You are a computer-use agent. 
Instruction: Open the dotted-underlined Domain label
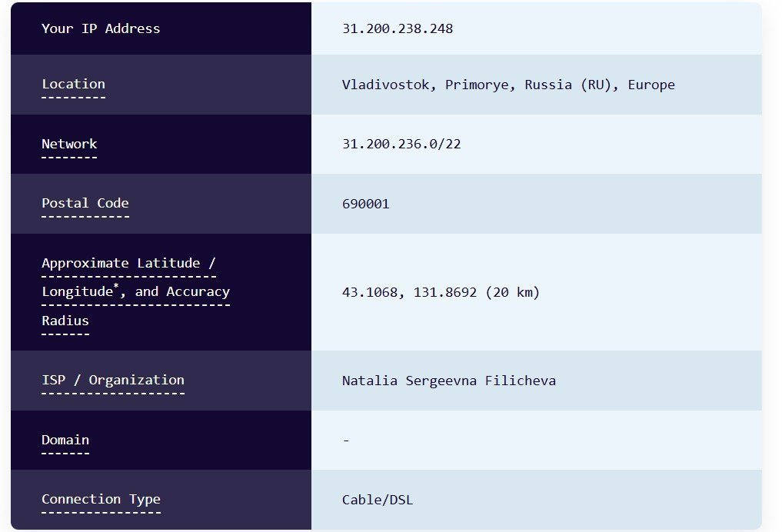point(65,440)
